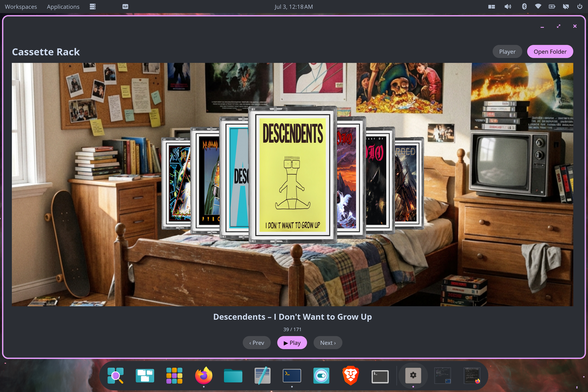Image resolution: width=588 pixels, height=392 pixels.
Task: Open the Bluetooth menu in the top bar
Action: 524,7
